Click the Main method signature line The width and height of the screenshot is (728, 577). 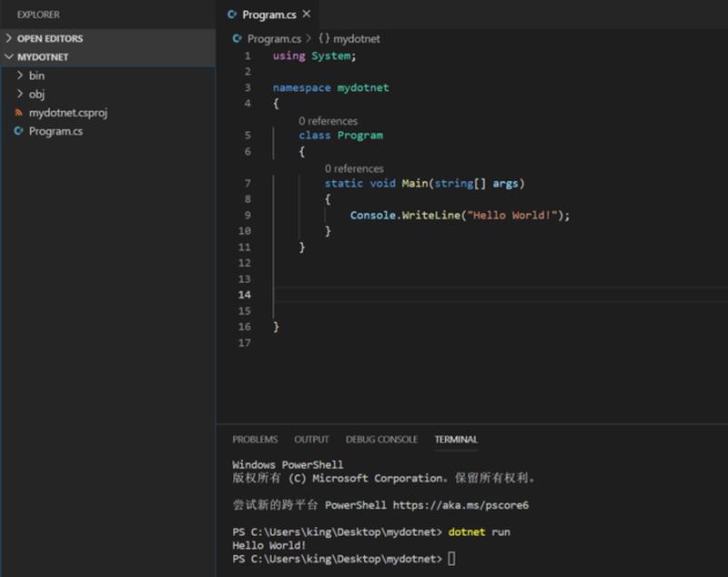click(x=424, y=183)
